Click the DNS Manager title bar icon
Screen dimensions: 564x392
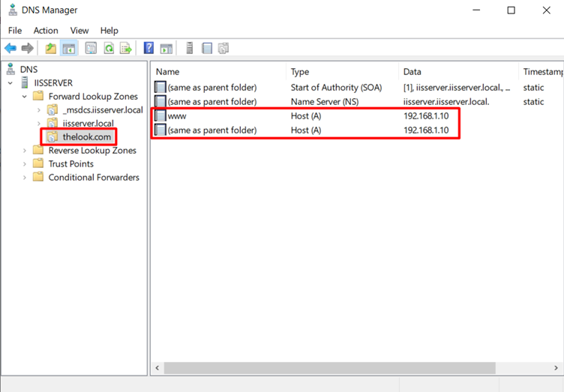[13, 10]
